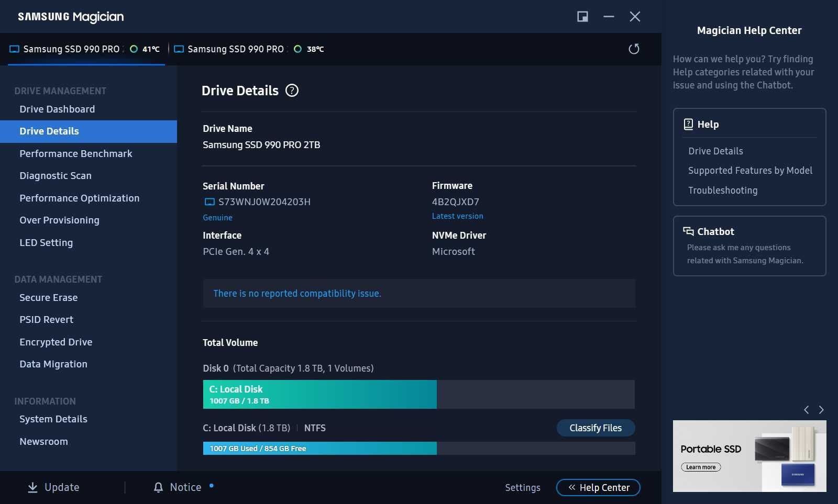Minimize the Samsung Magician window
838x504 pixels.
pos(609,17)
